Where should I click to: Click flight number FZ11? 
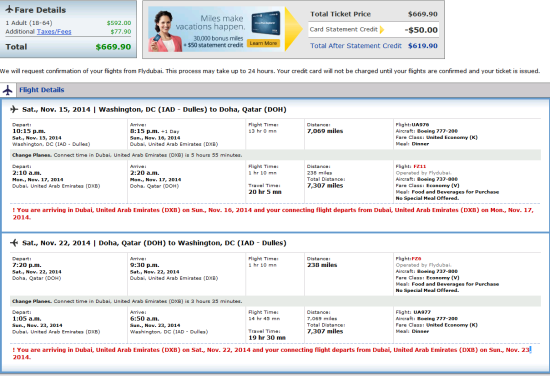420,166
